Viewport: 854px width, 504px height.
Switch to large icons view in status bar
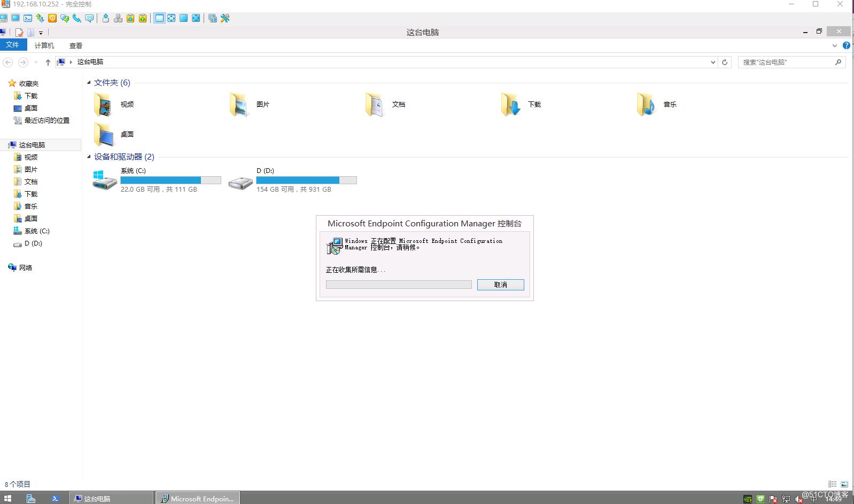[x=844, y=484]
